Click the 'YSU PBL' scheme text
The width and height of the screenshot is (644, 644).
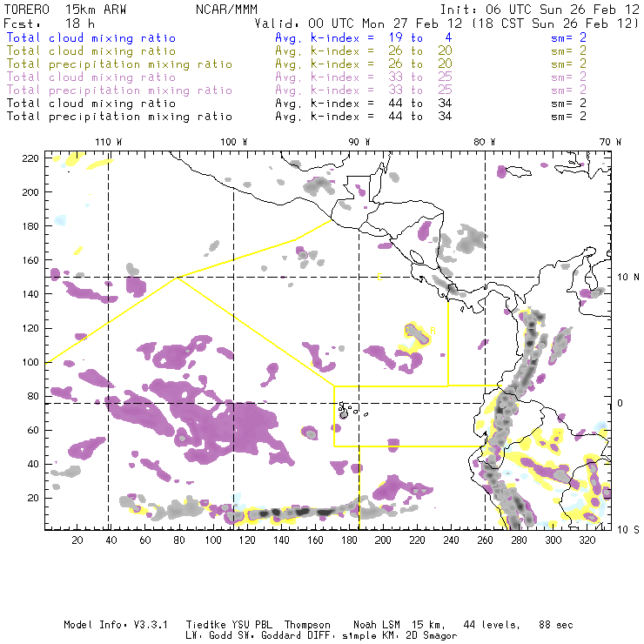click(252, 625)
